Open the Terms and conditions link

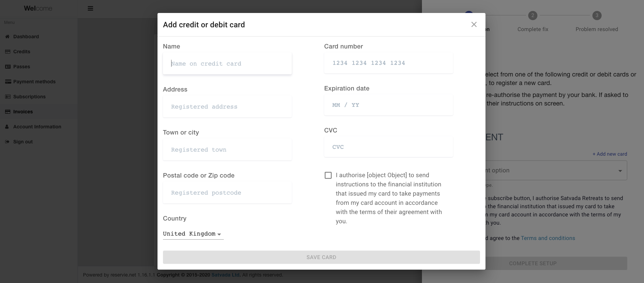point(547,238)
